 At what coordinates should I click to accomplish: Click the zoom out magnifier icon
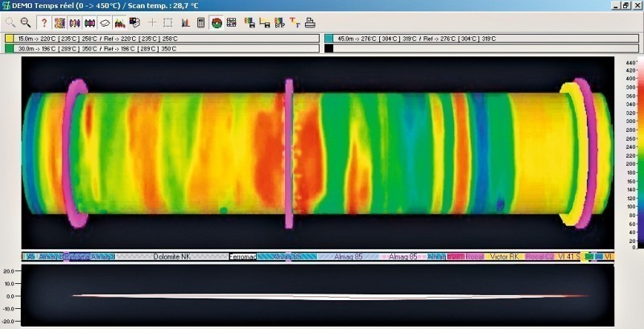click(25, 23)
